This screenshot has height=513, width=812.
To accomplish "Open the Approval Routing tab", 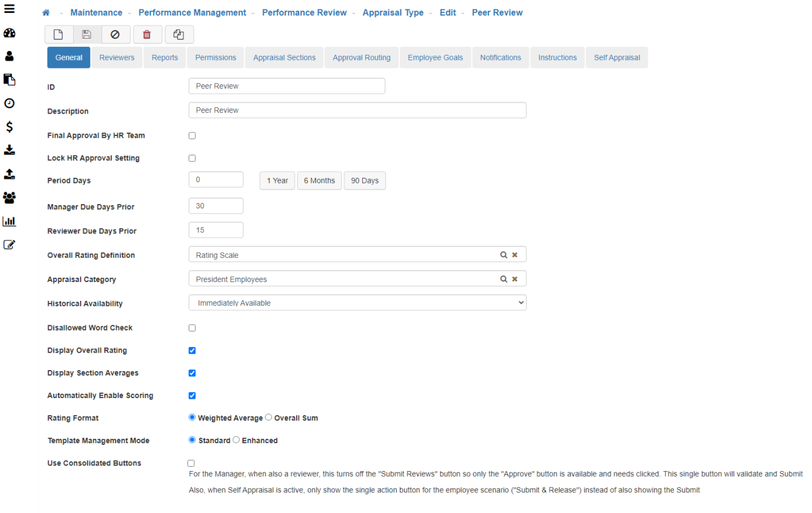I will click(361, 57).
